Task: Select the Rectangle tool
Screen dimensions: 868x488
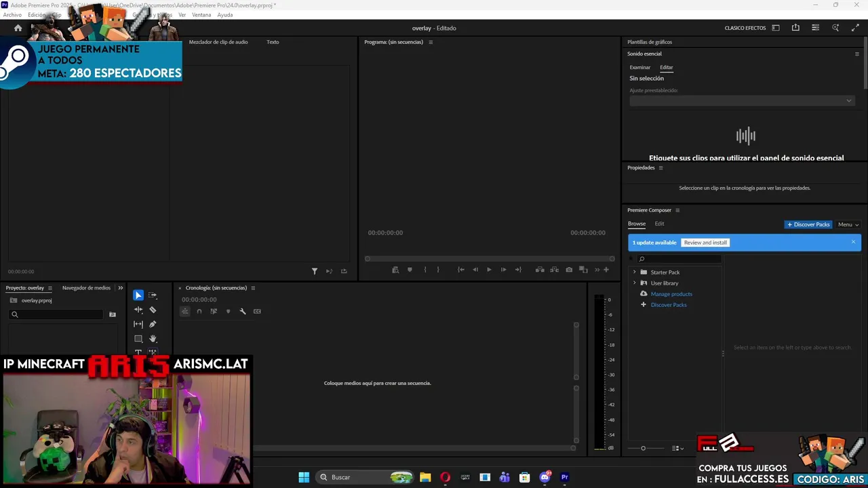Action: click(138, 338)
